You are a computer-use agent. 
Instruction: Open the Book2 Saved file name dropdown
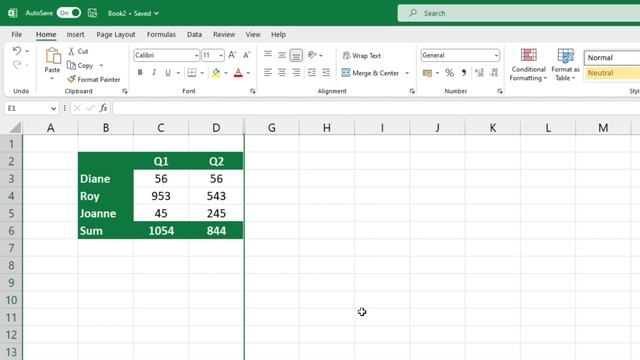click(133, 13)
